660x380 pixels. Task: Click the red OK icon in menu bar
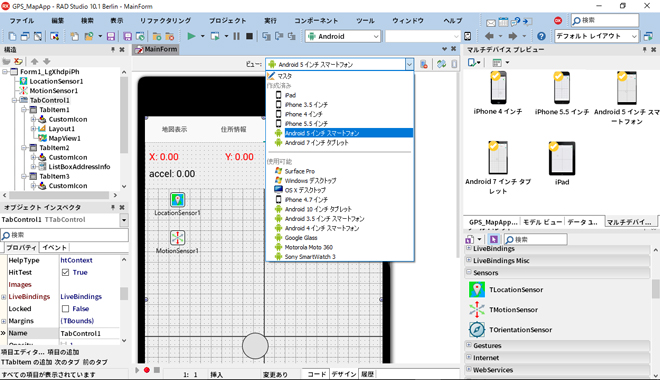(x=558, y=20)
